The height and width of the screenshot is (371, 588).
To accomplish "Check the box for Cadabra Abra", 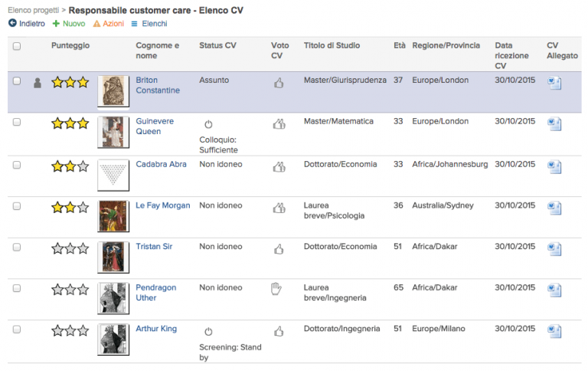I will 17,165.
